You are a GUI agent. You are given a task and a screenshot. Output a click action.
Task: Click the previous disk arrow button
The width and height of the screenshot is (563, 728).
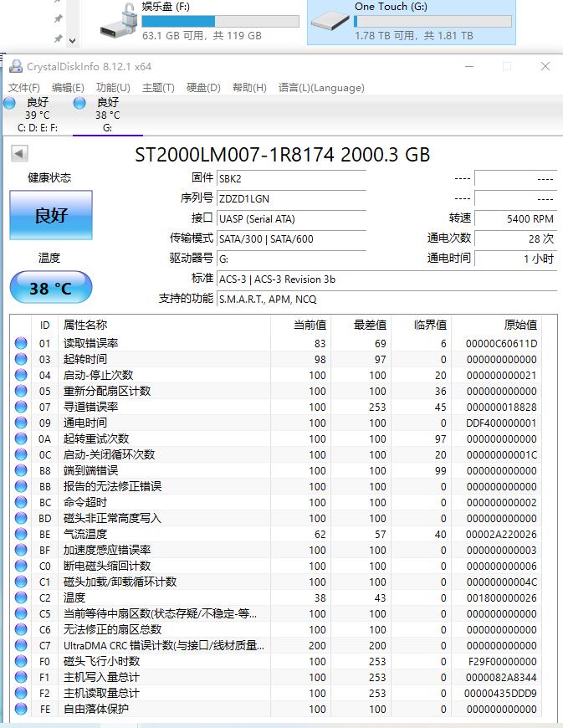tap(19, 154)
